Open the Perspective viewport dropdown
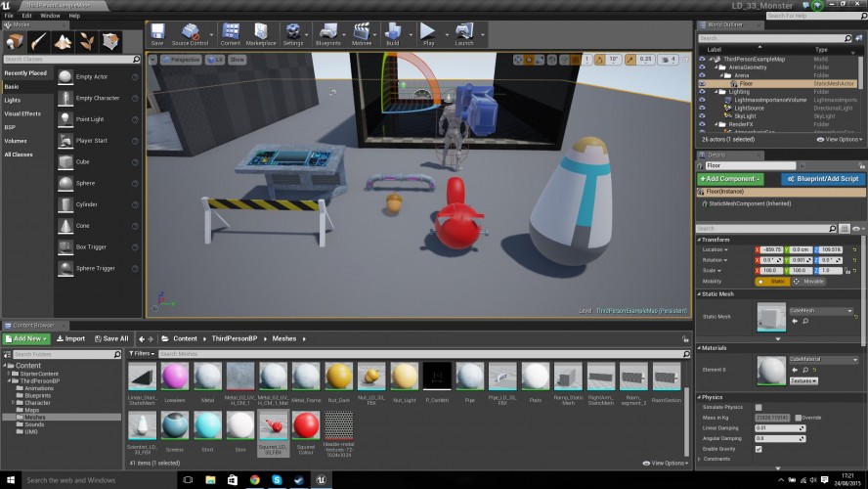This screenshot has width=868, height=489. coord(181,60)
